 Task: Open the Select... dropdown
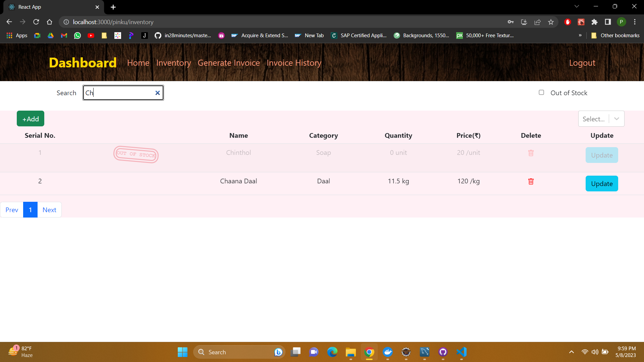(601, 119)
